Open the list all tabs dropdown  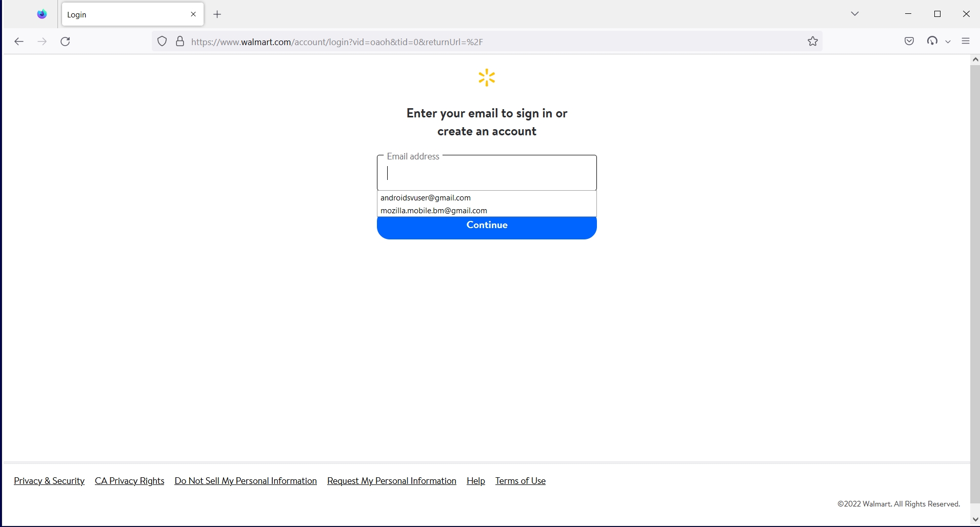tap(854, 14)
